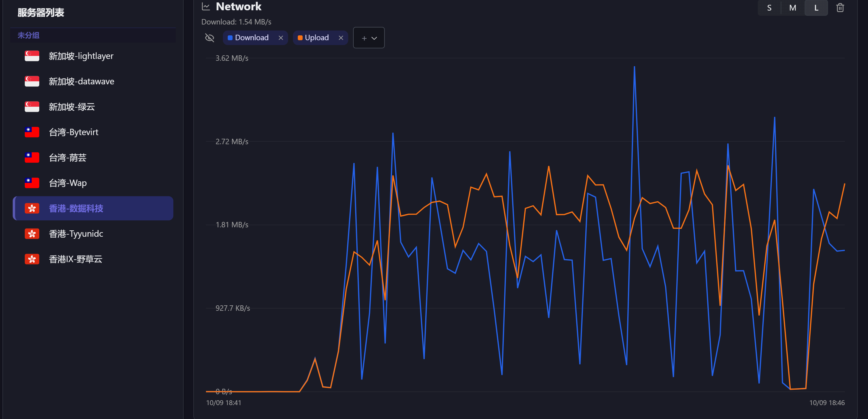
Task: Open the add series dropdown
Action: [x=369, y=38]
